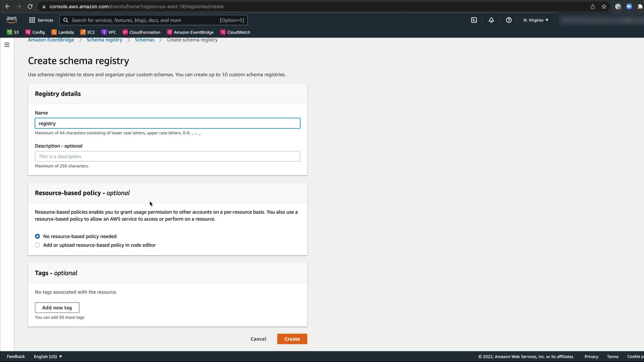Open the notifications bell
Screen dimensions: 644x362
pyautogui.click(x=491, y=20)
